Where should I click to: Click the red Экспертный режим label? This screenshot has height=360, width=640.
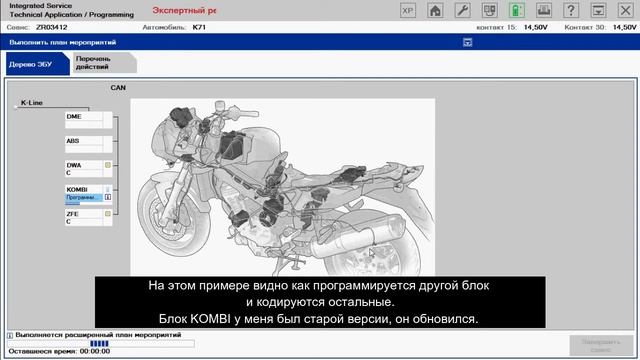184,11
